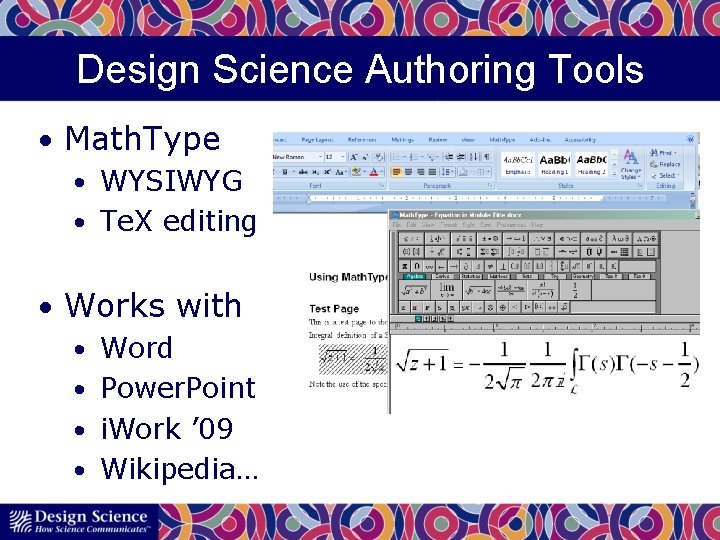Open the MathType File menu
The width and height of the screenshot is (720, 540).
396,225
